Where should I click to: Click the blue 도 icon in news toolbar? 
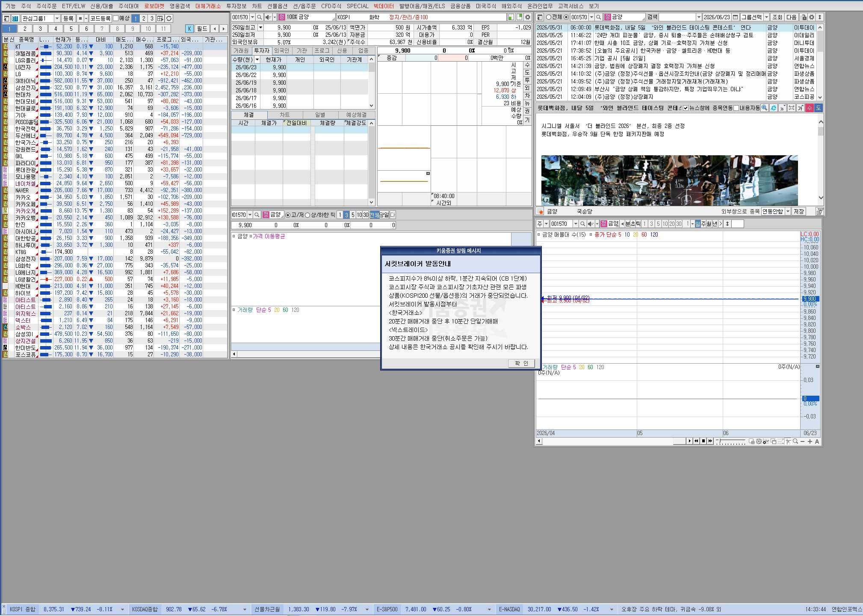[x=818, y=108]
